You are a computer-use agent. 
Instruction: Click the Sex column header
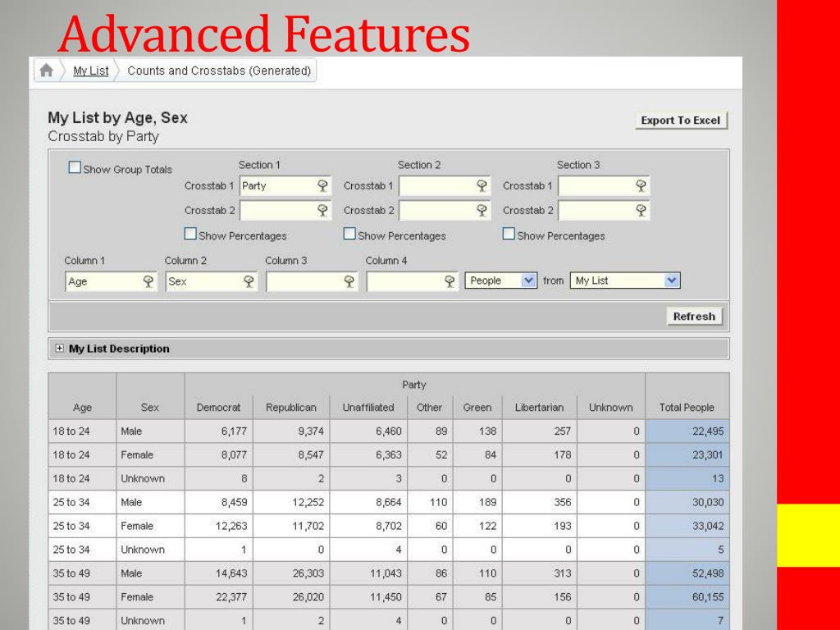tap(150, 408)
